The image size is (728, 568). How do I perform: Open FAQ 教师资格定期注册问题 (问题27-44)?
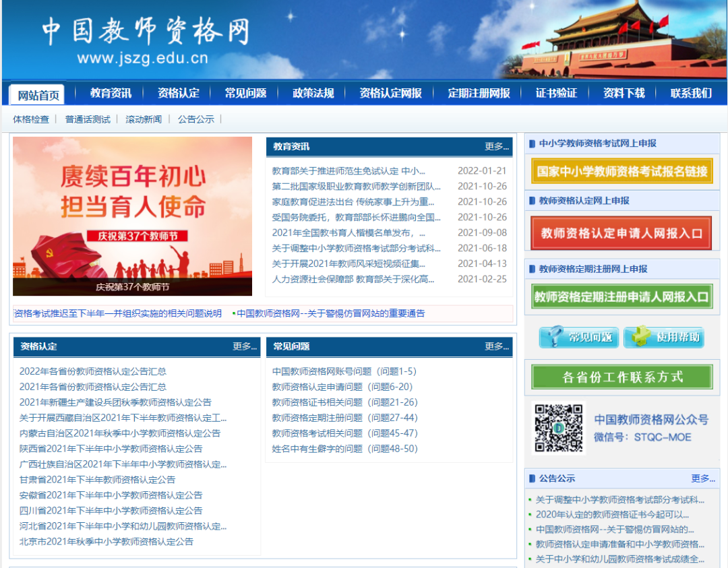tap(345, 418)
